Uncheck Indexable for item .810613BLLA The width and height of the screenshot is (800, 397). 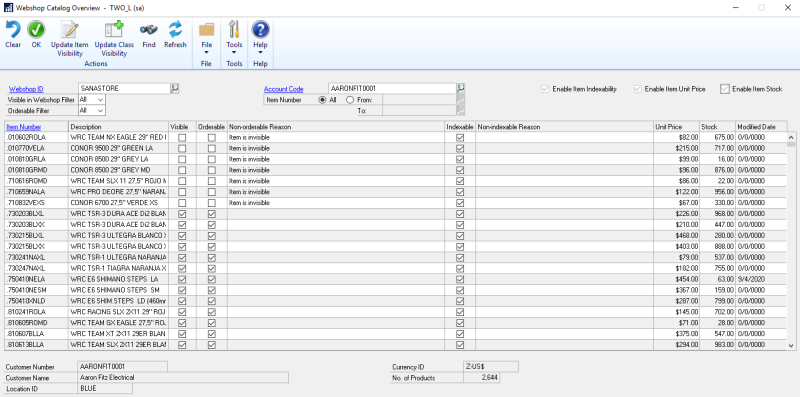pos(460,345)
